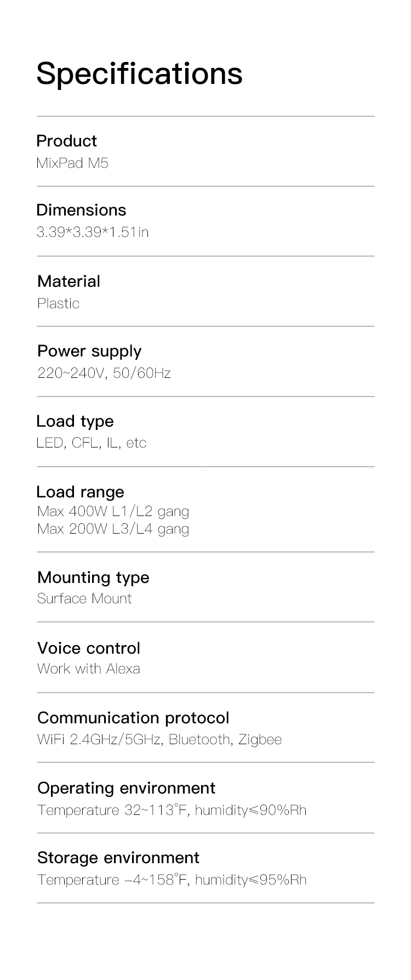Select the Max 200W L3/L4 gang line
The width and height of the screenshot is (411, 980).
(x=113, y=529)
